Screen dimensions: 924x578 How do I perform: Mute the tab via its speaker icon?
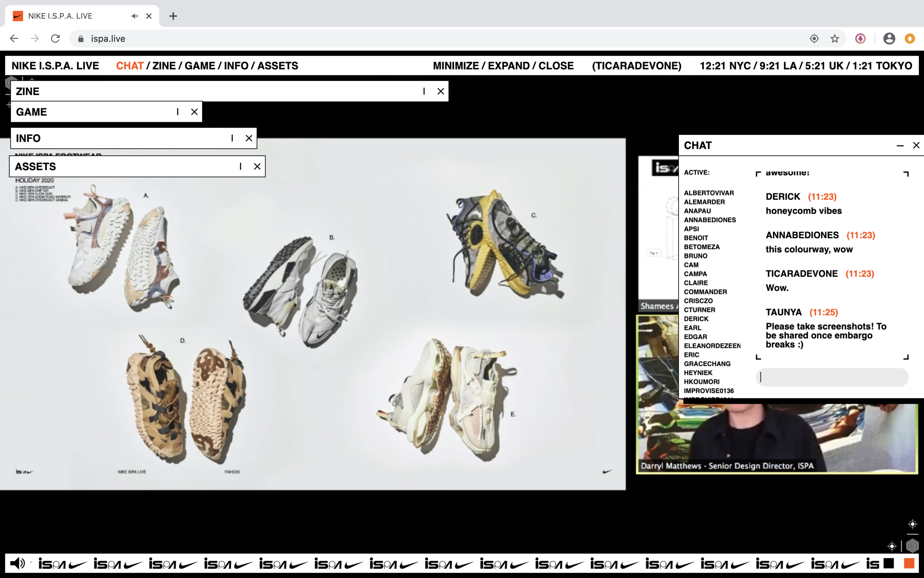[135, 16]
